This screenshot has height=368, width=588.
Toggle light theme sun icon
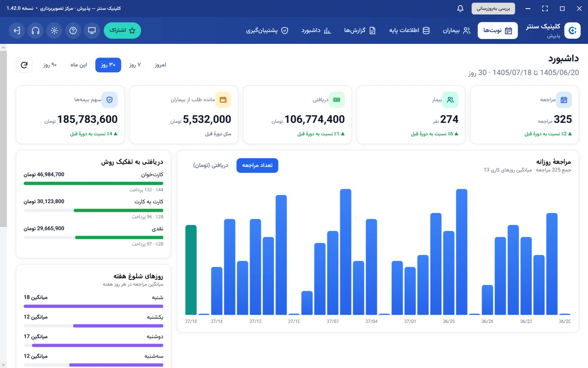pyautogui.click(x=54, y=30)
